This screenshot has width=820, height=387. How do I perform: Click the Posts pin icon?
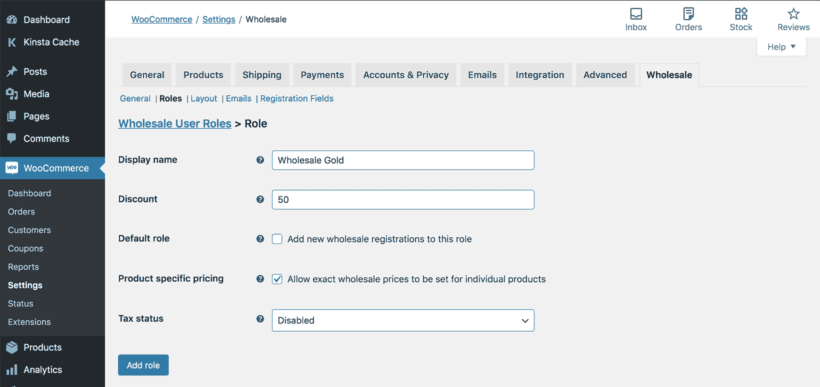[12, 72]
